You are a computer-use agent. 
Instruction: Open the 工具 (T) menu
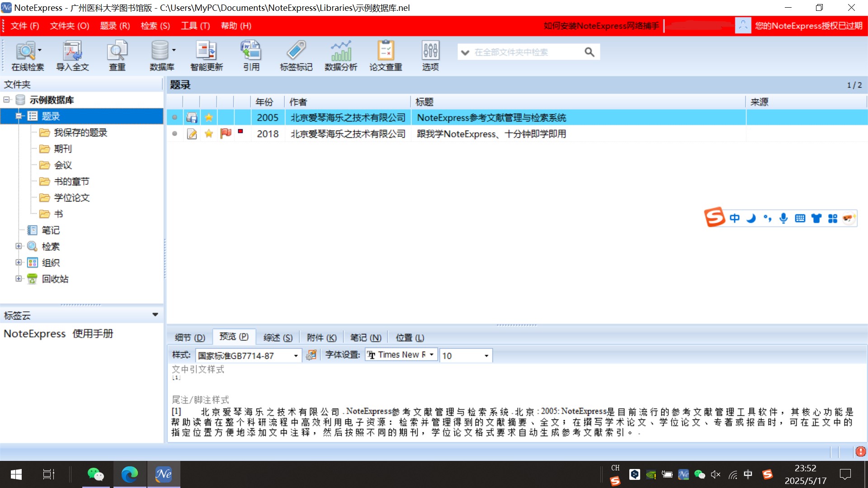[x=195, y=26]
